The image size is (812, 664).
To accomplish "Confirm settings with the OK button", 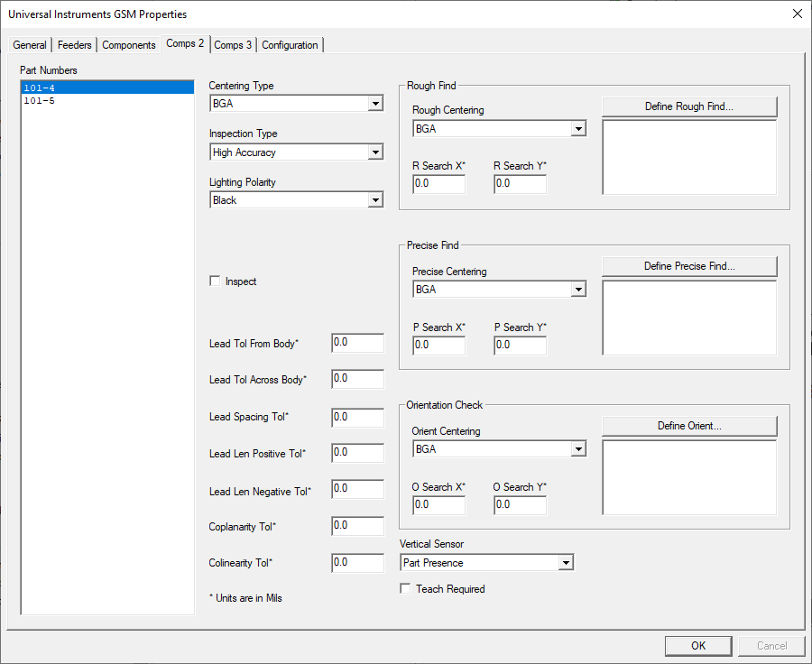I will tap(697, 645).
